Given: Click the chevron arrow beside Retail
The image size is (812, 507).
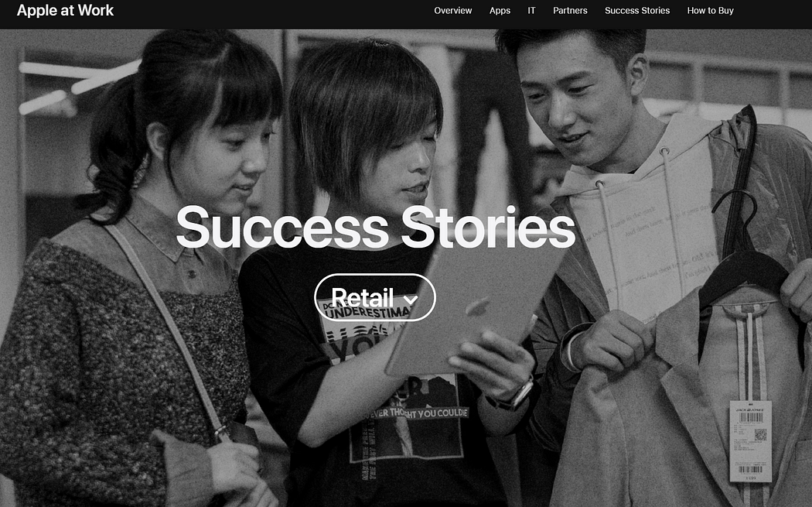Looking at the screenshot, I should coord(411,300).
